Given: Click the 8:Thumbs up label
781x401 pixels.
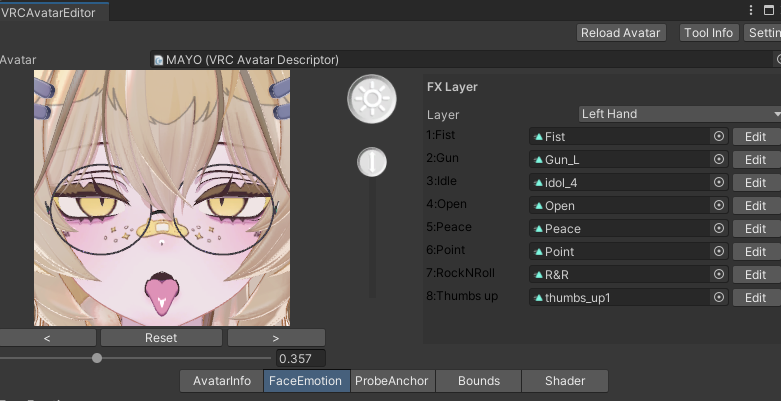Looking at the screenshot, I should click(x=462, y=296).
